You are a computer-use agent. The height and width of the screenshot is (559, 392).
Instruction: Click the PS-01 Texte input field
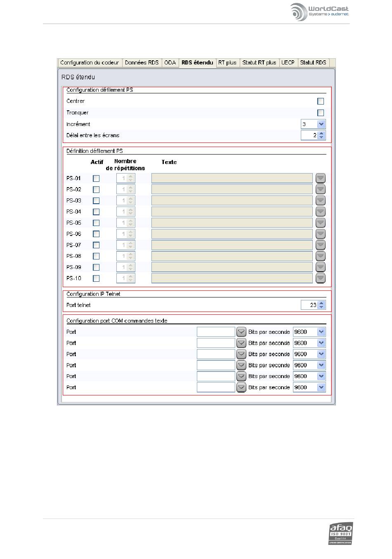click(x=232, y=178)
